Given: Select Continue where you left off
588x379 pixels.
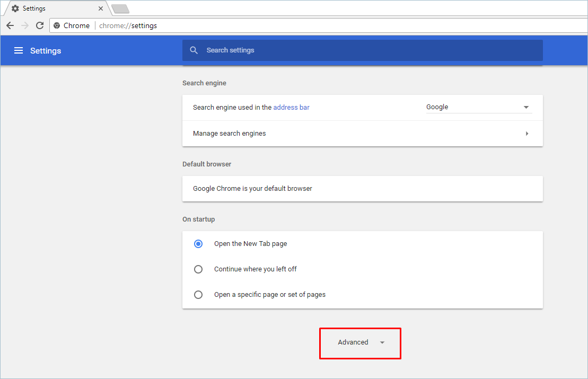Looking at the screenshot, I should coord(198,269).
